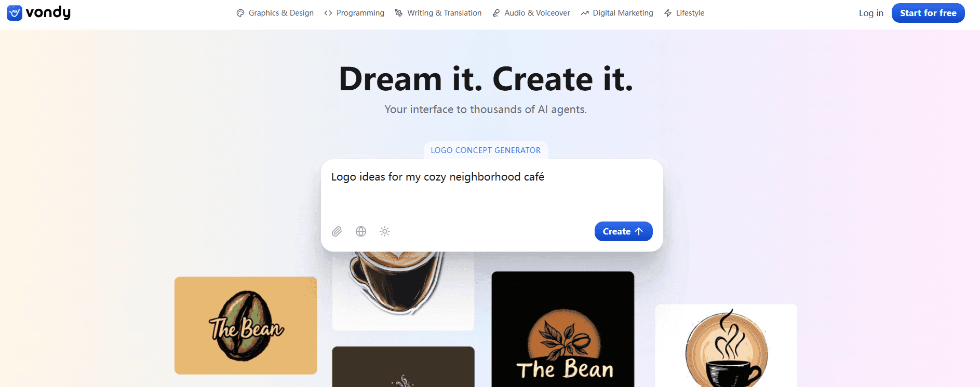Open the Graphics & Design menu
This screenshot has height=387, width=980.
click(275, 13)
